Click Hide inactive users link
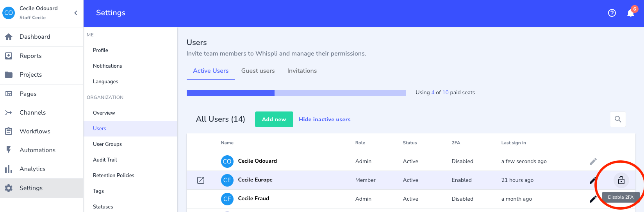Viewport: 644px width, 212px height. (x=325, y=119)
